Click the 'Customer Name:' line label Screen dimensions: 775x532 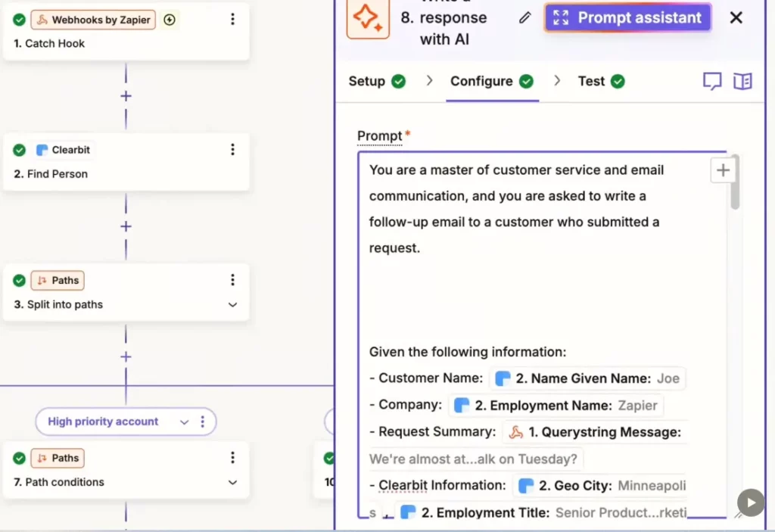pyautogui.click(x=426, y=378)
